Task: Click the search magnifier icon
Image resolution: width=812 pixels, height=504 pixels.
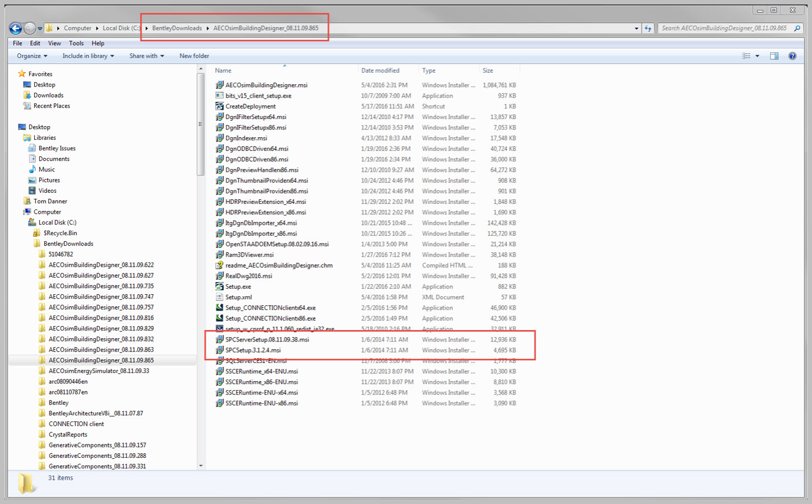Action: (x=797, y=28)
